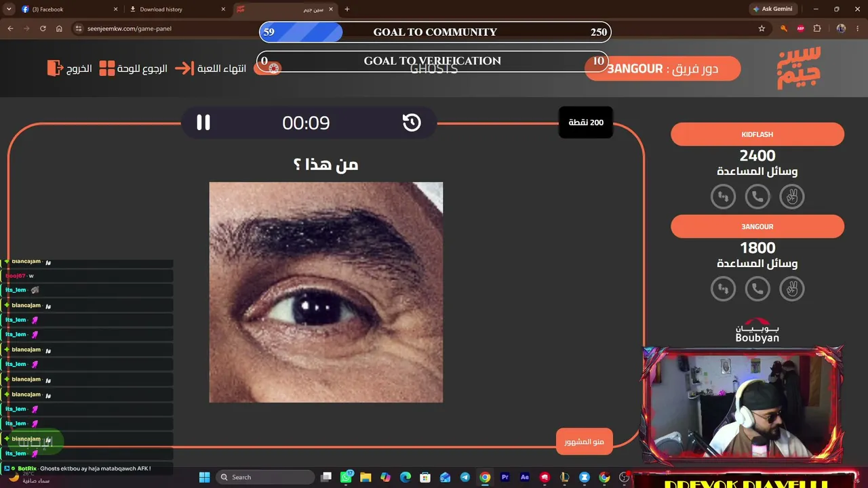Open the Extensions puzzle-piece menu
This screenshot has width=868, height=488.
point(817,28)
